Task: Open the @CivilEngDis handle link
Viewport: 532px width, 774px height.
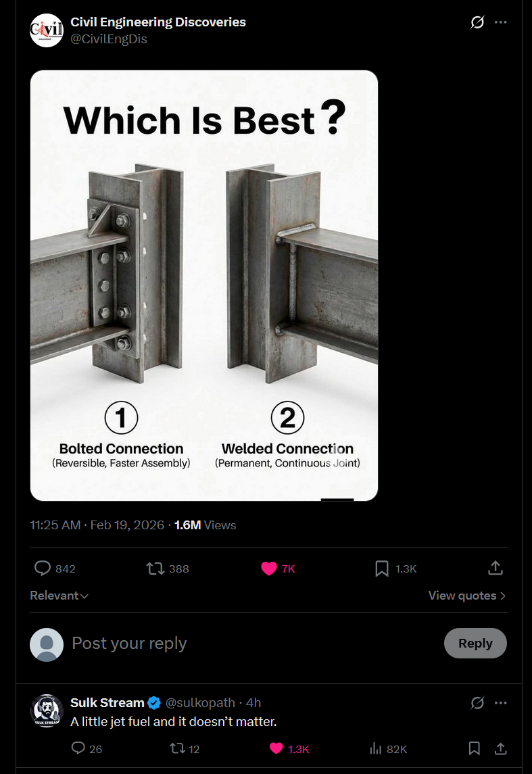Action: point(109,39)
